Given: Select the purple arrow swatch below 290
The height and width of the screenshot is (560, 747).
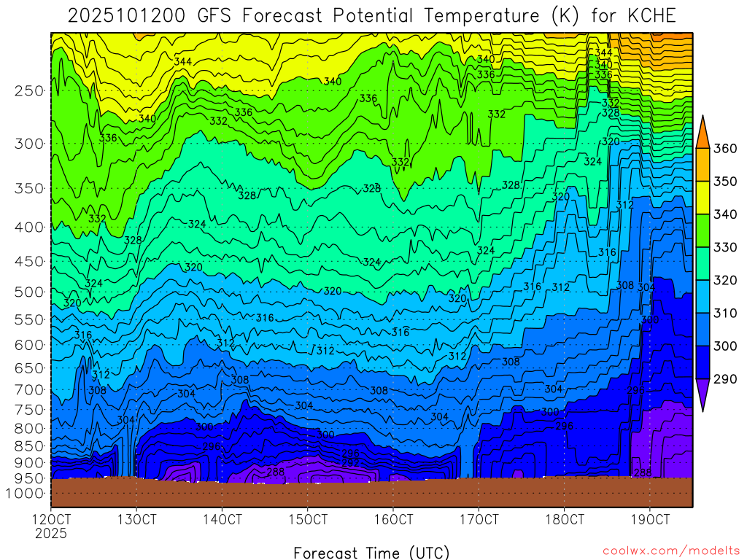Looking at the screenshot, I should coord(703,393).
